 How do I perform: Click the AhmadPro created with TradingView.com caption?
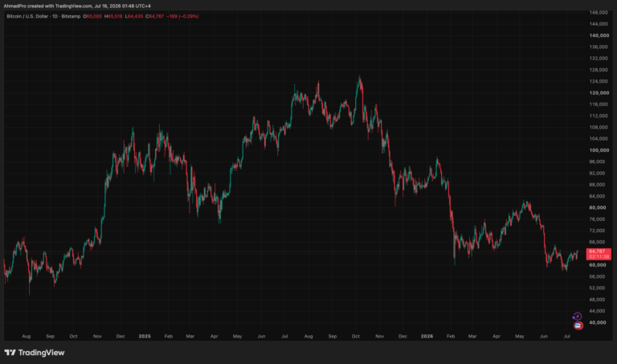pos(77,6)
